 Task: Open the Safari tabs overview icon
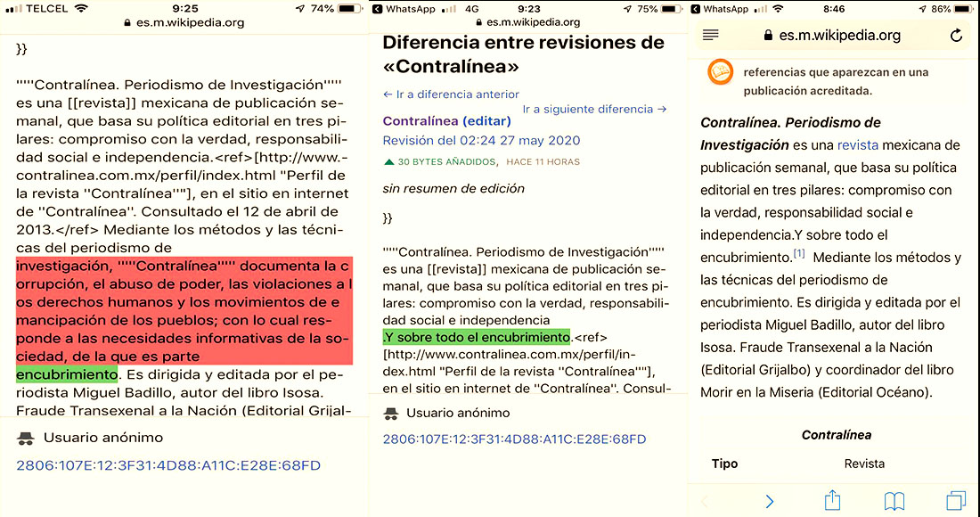click(956, 500)
